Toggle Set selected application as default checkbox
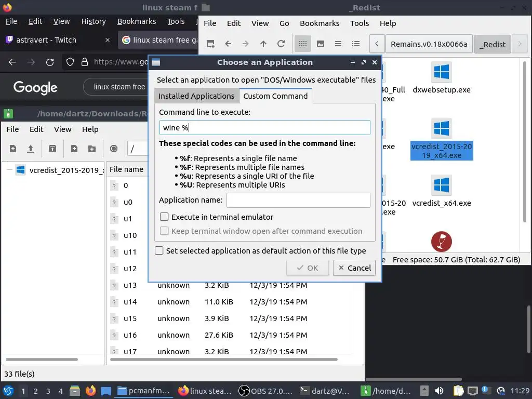 tap(159, 250)
